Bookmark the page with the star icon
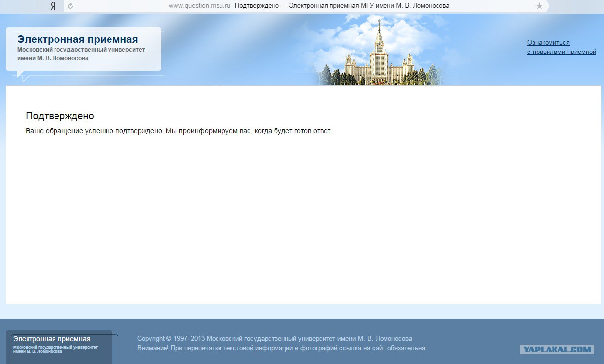Viewport: 604px width, 364px height. (539, 6)
